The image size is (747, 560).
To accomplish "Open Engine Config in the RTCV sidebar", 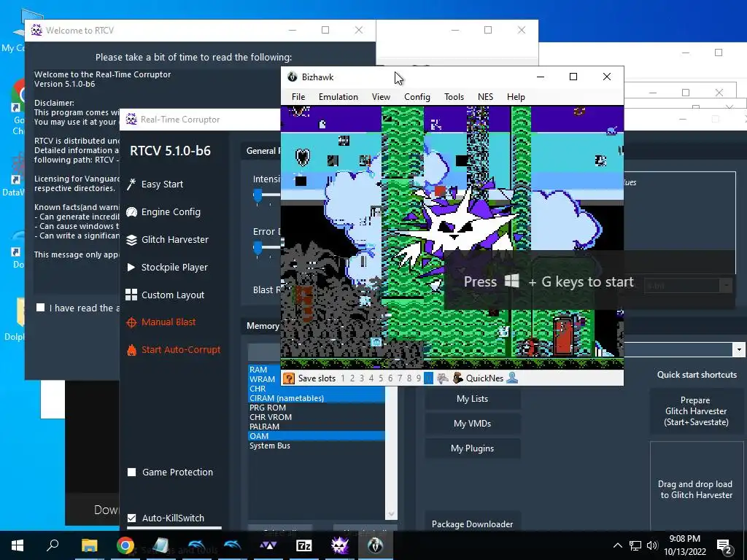I will [x=163, y=212].
